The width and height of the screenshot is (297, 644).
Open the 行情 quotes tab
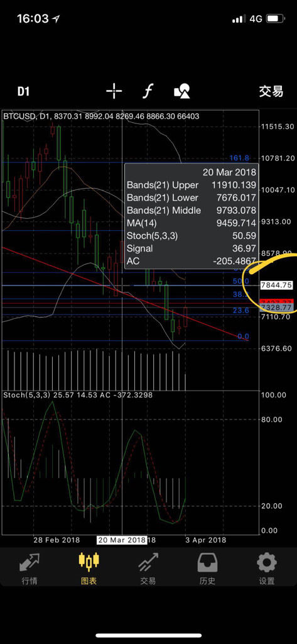click(x=30, y=569)
